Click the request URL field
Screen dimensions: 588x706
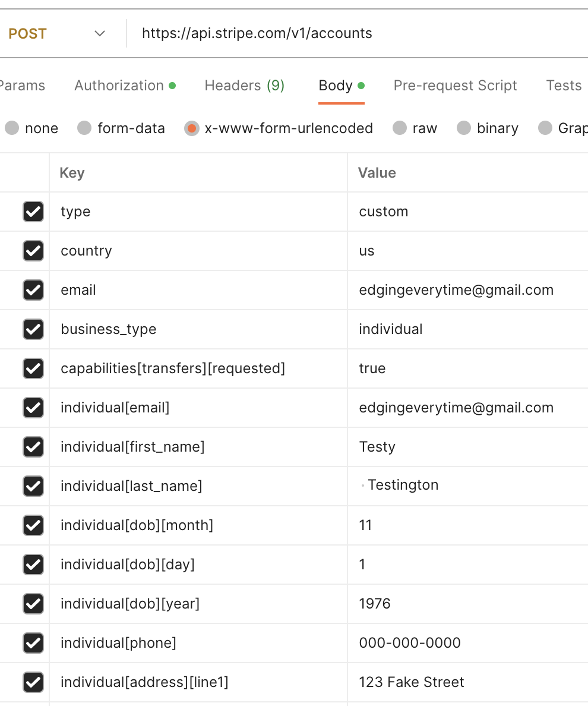[358, 33]
